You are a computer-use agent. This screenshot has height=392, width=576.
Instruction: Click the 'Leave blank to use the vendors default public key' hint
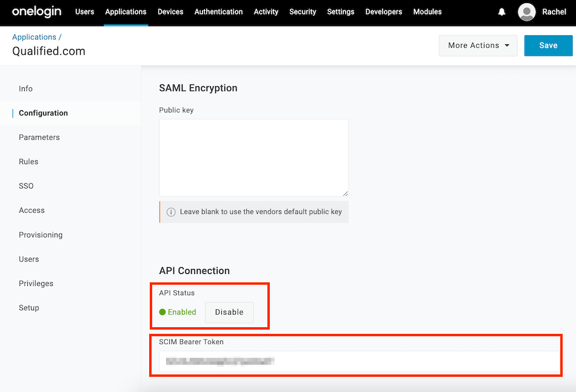click(261, 212)
